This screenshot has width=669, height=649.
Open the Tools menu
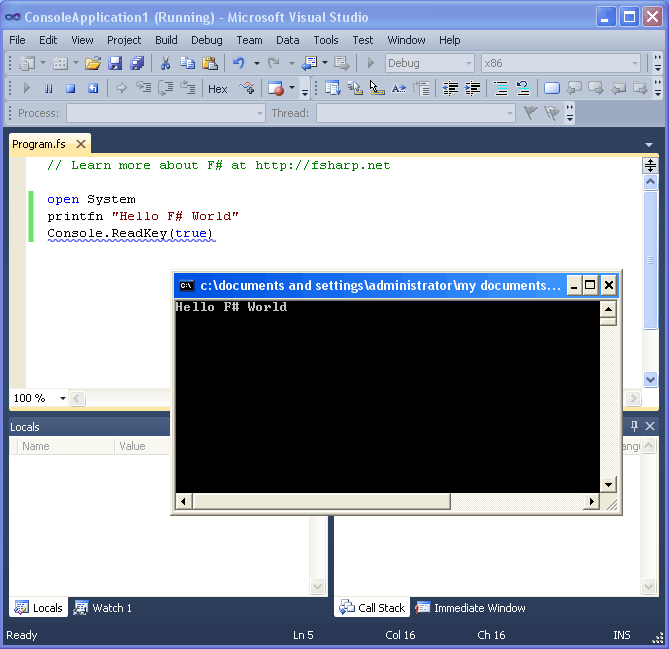(326, 40)
